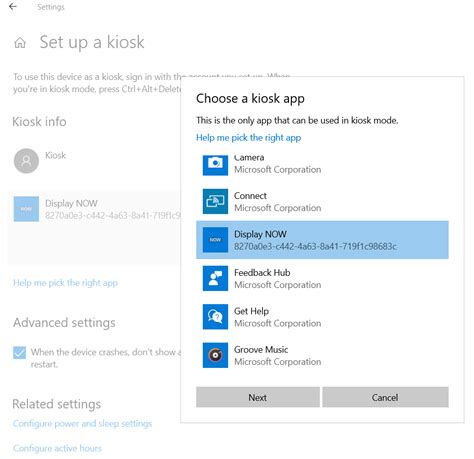
Task: Open Configure active hours link
Action: tap(57, 448)
